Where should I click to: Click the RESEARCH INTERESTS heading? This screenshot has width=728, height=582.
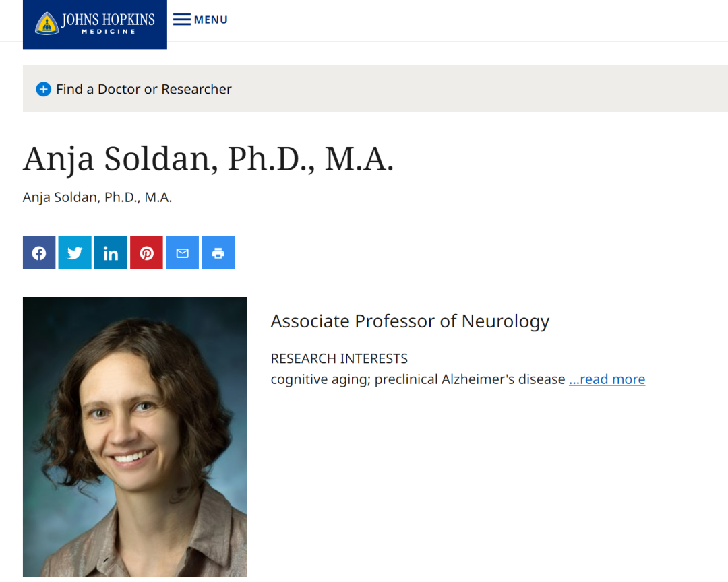point(339,359)
